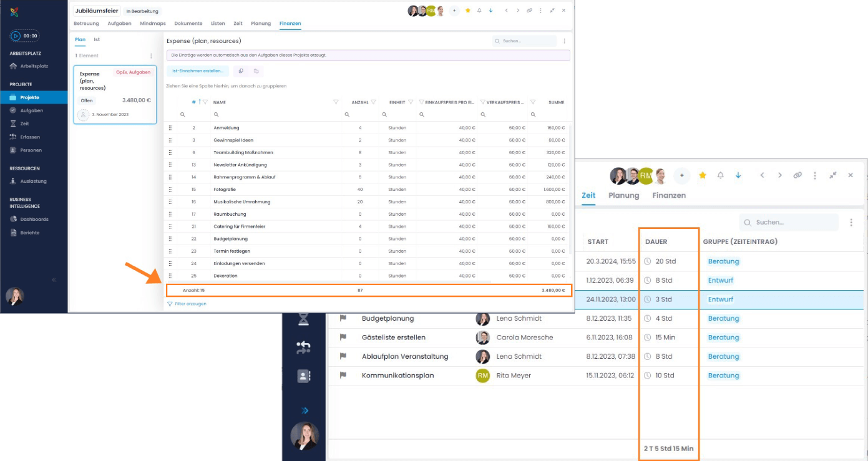Viewport: 868px width, 461px height.
Task: Copy the project link in the Finanzen window
Action: (x=529, y=11)
